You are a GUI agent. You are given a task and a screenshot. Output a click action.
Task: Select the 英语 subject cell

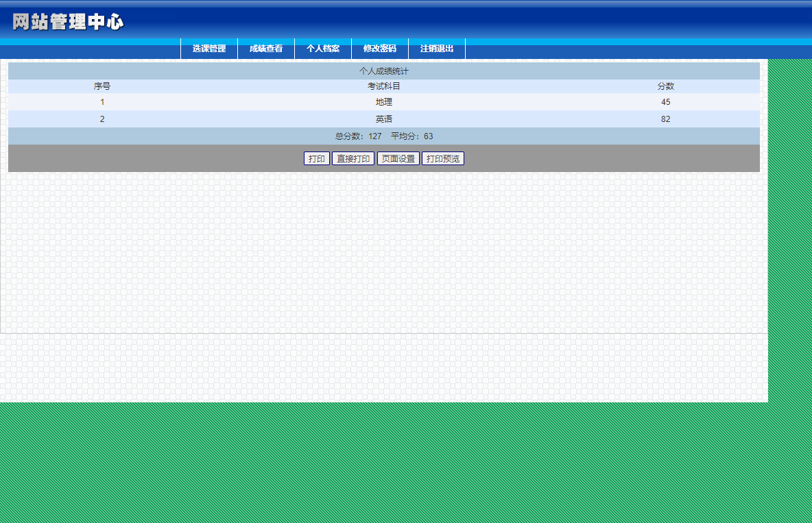[x=384, y=119]
